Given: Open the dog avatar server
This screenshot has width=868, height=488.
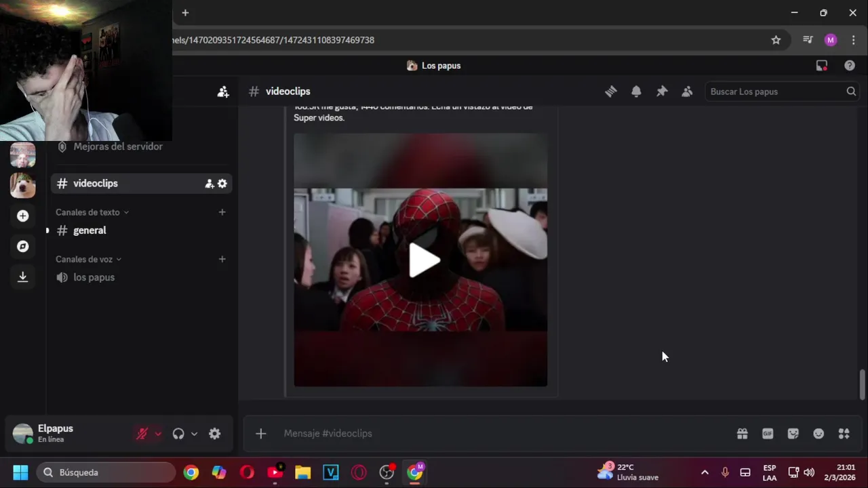Looking at the screenshot, I should click(22, 185).
